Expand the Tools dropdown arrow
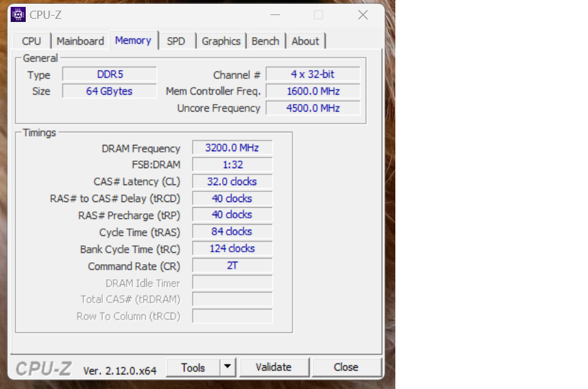Viewport: 588px width, 389px height. click(227, 366)
